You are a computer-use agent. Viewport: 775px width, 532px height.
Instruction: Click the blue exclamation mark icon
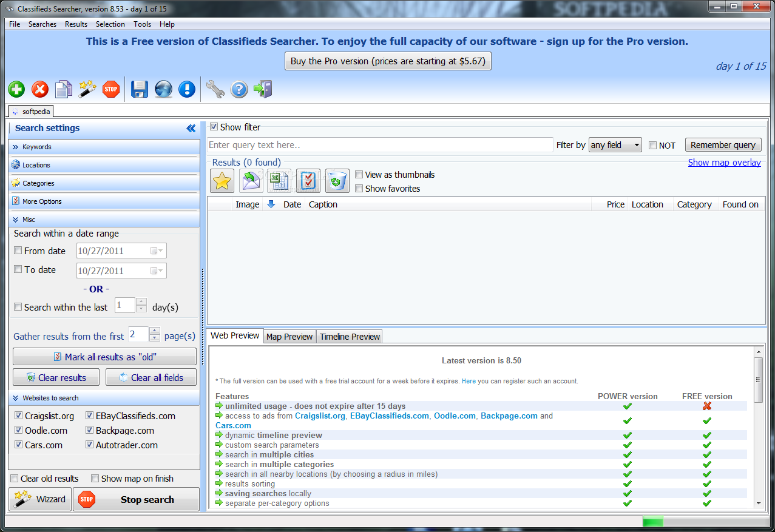tap(187, 89)
